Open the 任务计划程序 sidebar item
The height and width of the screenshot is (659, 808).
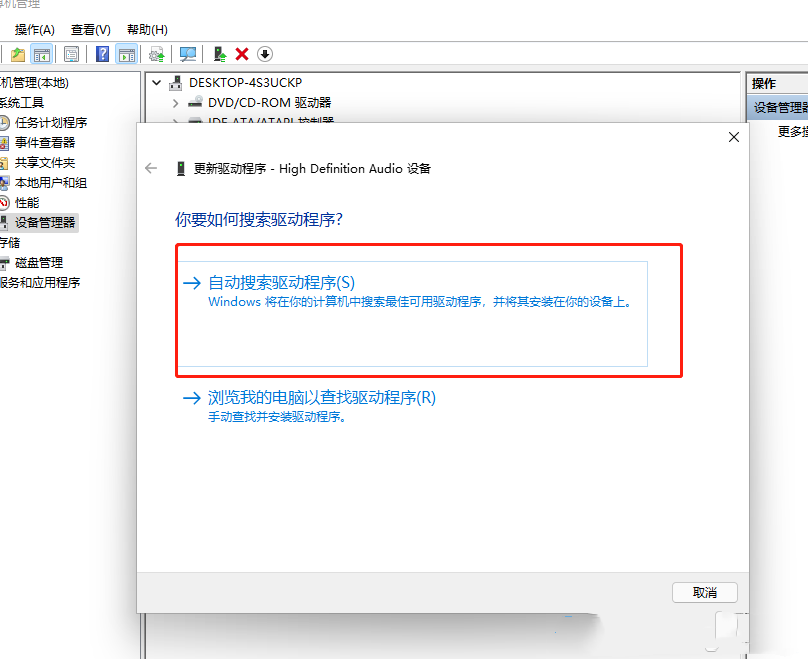(52, 122)
